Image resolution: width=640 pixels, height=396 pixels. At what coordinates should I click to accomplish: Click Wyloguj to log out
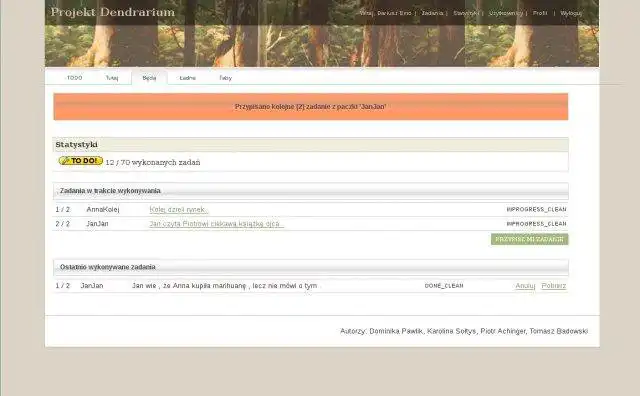pyautogui.click(x=571, y=13)
